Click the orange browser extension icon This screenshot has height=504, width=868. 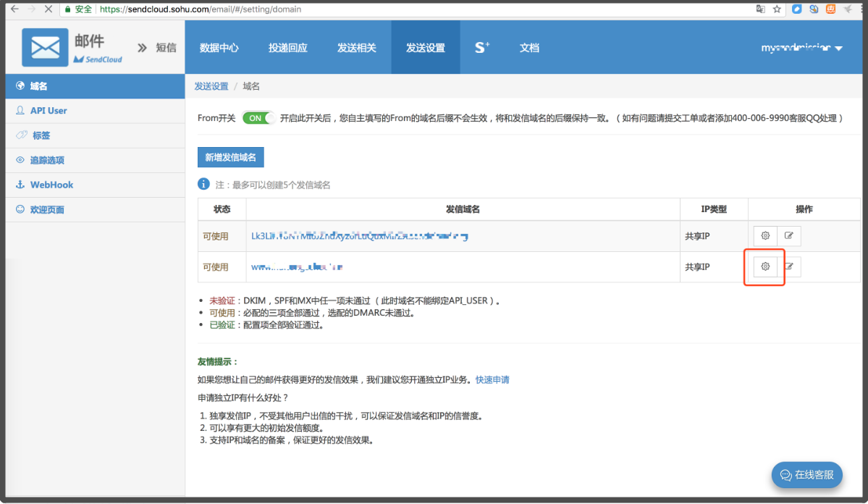pyautogui.click(x=831, y=9)
